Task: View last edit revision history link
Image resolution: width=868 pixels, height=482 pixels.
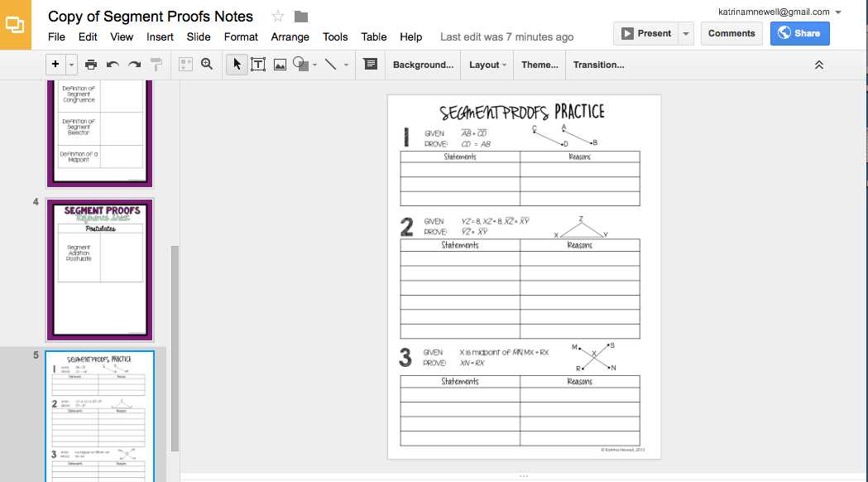Action: [x=506, y=37]
